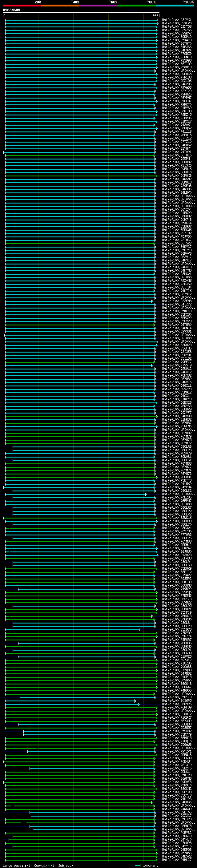Image resolution: width=197 pixels, height=868 pixels.
Task: Select subject label UniRef100_C5DHJ2
Action: coord(176,545)
